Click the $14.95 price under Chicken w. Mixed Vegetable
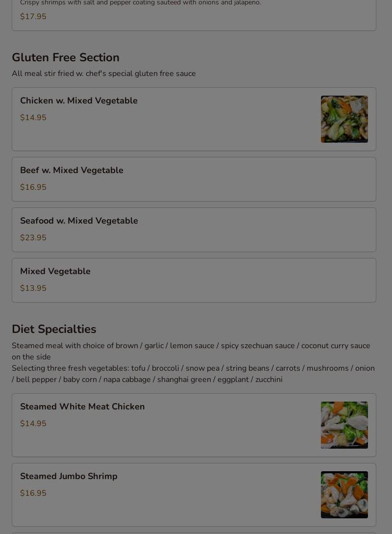 pos(33,118)
